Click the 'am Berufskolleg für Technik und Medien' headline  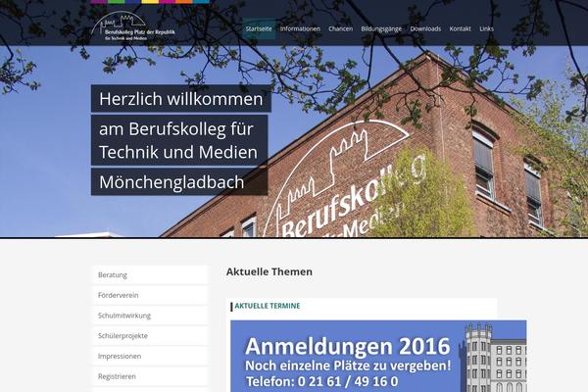click(x=179, y=140)
